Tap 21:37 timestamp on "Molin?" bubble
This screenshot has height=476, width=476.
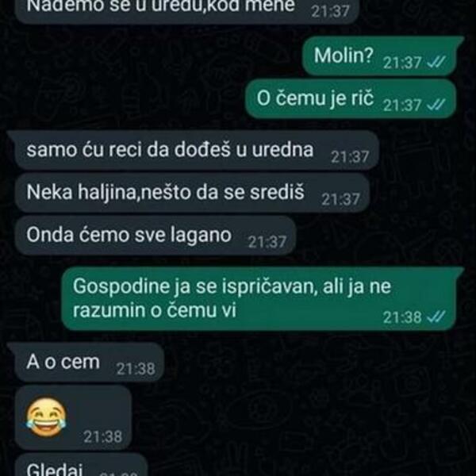(402, 63)
